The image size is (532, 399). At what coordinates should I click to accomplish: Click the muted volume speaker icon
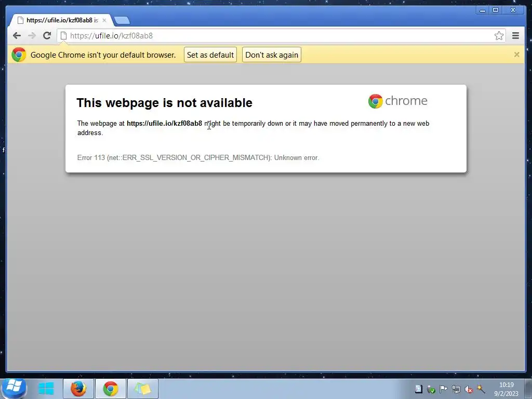[x=469, y=389]
